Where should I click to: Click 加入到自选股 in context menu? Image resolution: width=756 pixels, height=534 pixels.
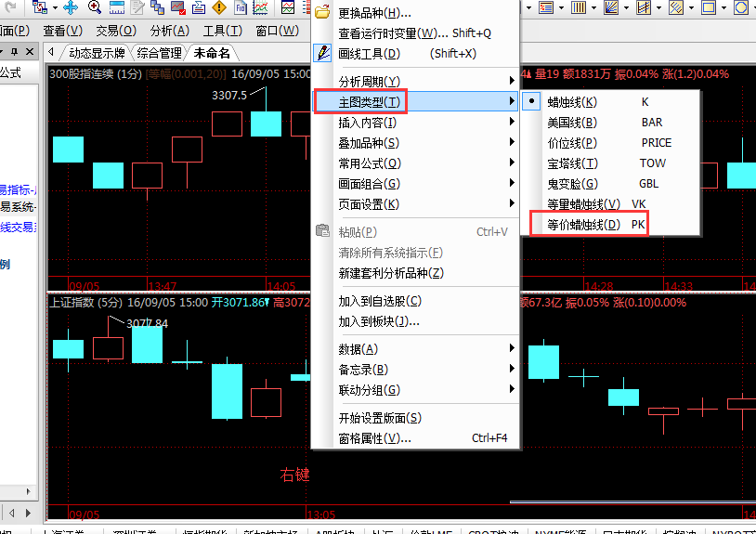point(379,301)
